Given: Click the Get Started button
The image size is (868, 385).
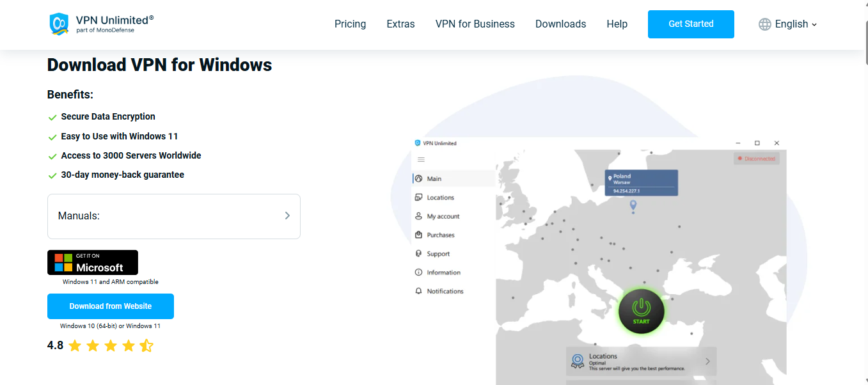Looking at the screenshot, I should (691, 24).
